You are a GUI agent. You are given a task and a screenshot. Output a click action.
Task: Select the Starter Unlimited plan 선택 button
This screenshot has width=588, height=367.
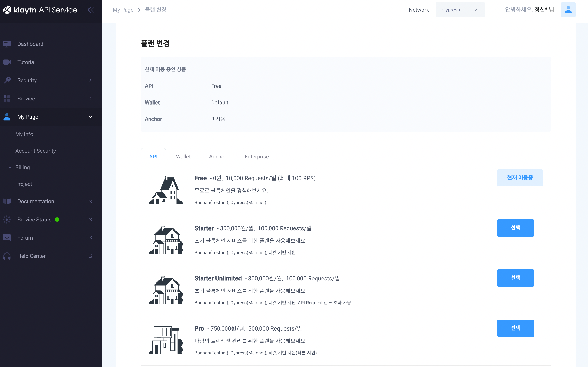coord(515,278)
